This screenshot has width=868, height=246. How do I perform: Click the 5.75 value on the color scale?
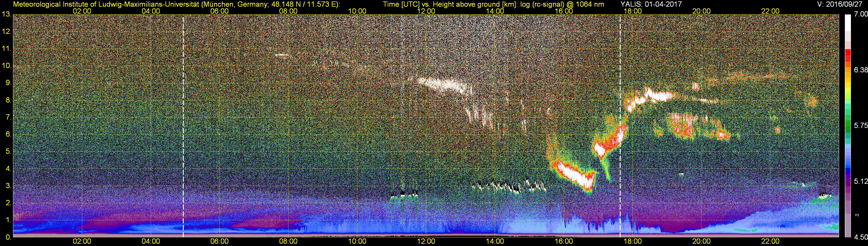(x=861, y=125)
